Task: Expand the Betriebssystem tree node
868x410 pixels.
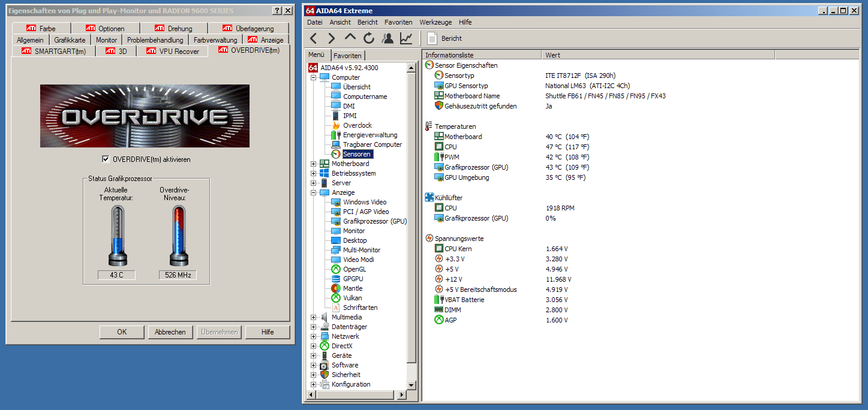Action: [x=313, y=173]
